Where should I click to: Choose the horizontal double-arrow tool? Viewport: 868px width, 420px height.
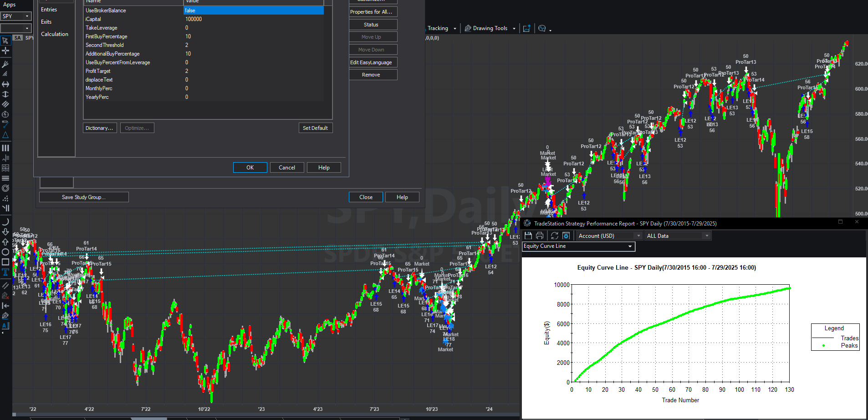click(x=5, y=84)
